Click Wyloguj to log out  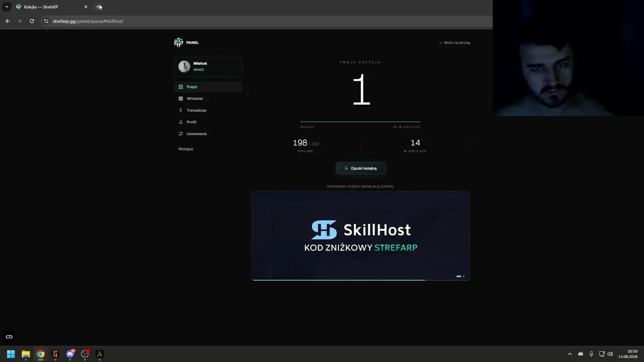point(186,149)
